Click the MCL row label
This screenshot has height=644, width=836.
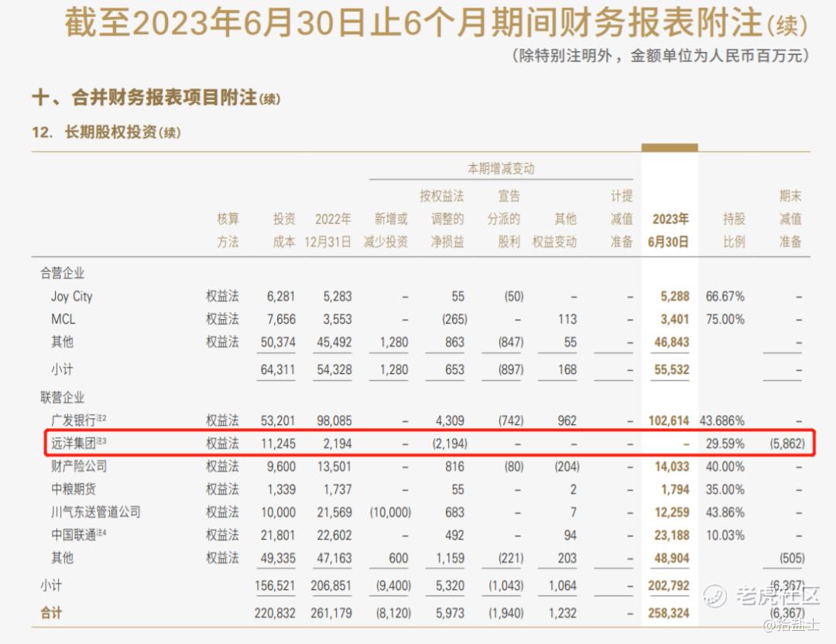pos(63,320)
